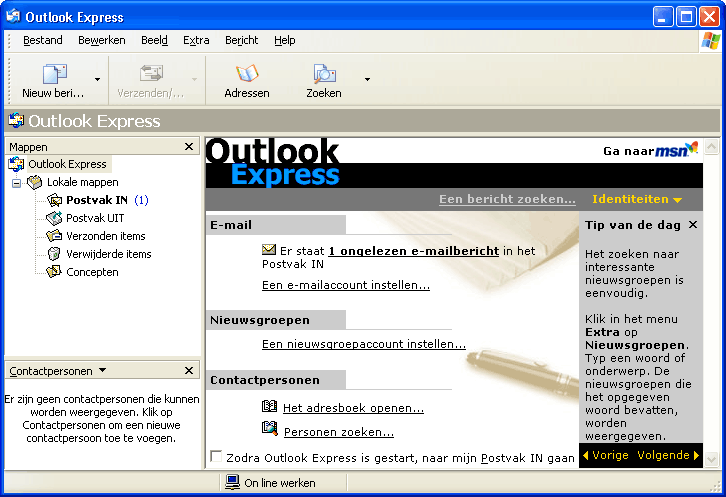The height and width of the screenshot is (497, 726).
Task: Click the On line werken status icon
Action: tap(232, 482)
